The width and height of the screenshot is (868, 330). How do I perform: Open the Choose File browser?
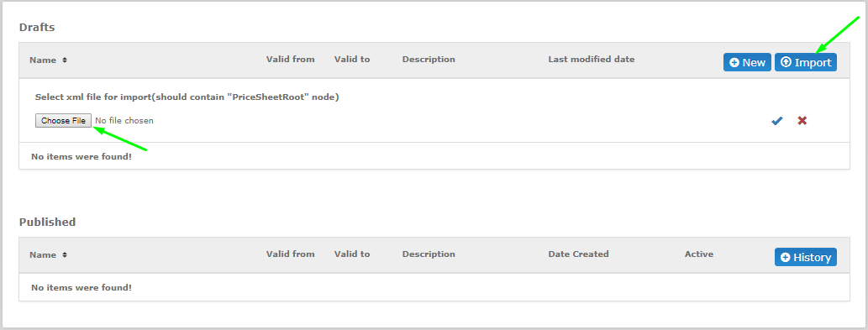point(63,121)
